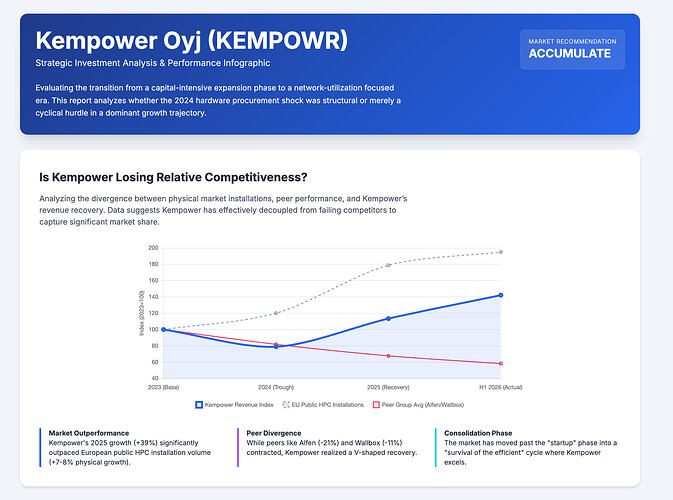673x500 pixels.
Task: Click the Kempower revenue H1 2026 data point
Action: (501, 295)
